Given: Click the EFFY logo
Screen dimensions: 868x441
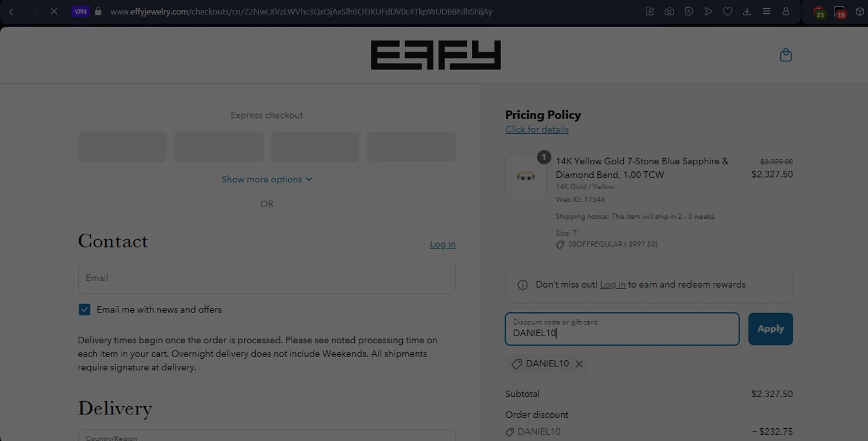Looking at the screenshot, I should [x=436, y=55].
